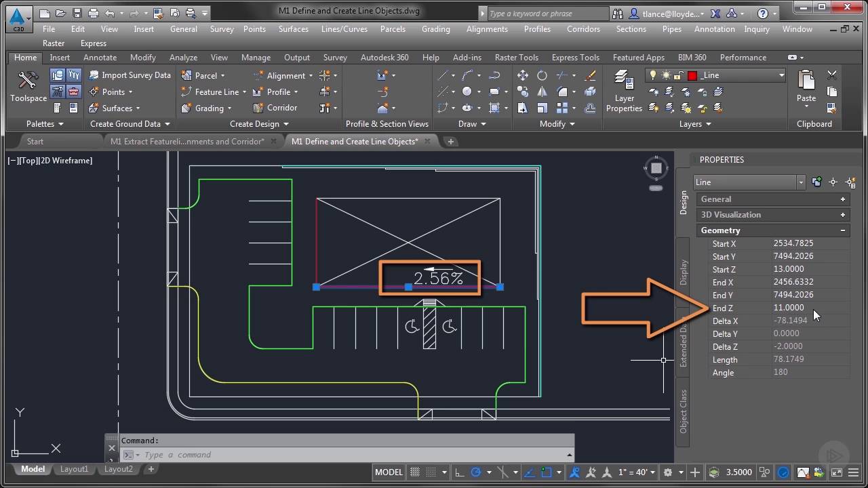This screenshot has width=868, height=488.
Task: Click the status bar customization menu icon
Action: 852,472
